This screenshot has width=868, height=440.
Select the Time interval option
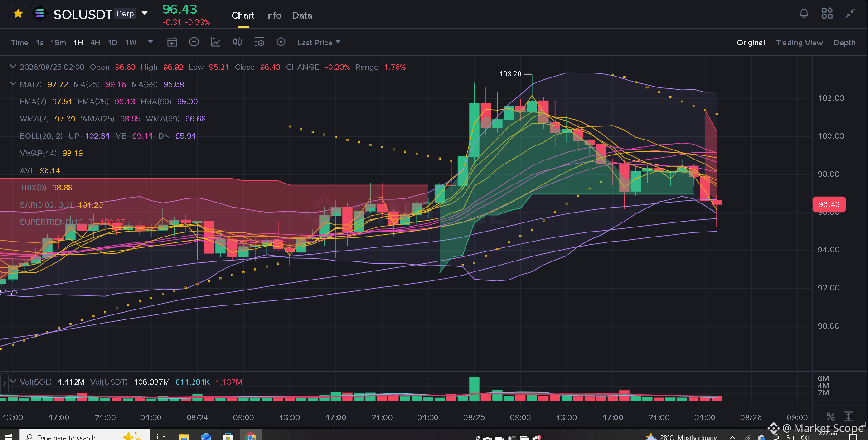pos(19,43)
